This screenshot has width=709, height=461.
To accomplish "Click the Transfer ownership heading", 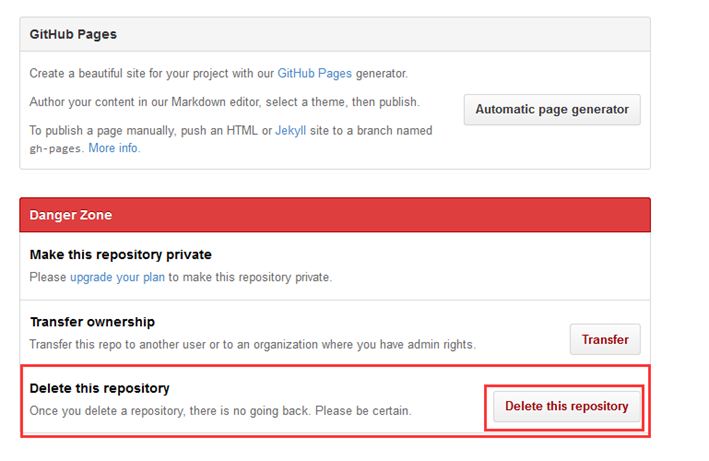I will coord(92,322).
